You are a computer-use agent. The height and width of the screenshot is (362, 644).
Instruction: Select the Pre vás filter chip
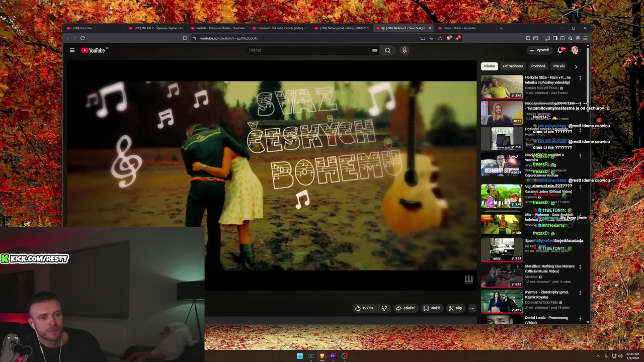coord(559,66)
